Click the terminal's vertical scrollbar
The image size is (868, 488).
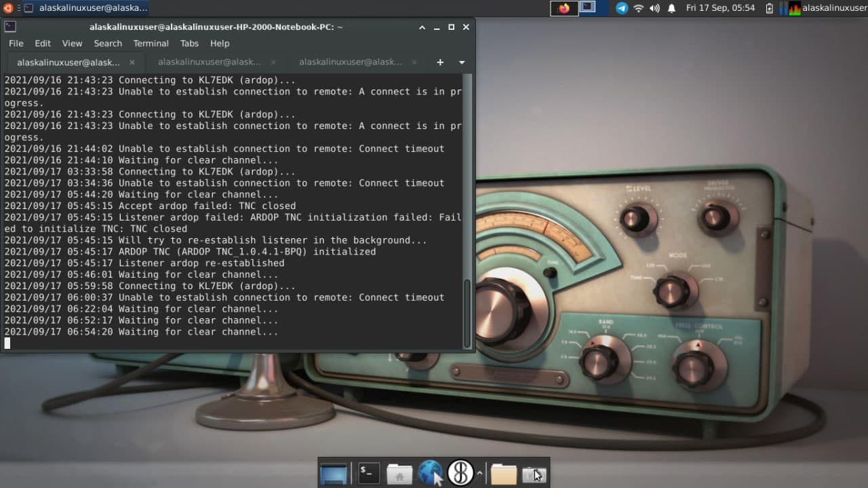coord(467,312)
